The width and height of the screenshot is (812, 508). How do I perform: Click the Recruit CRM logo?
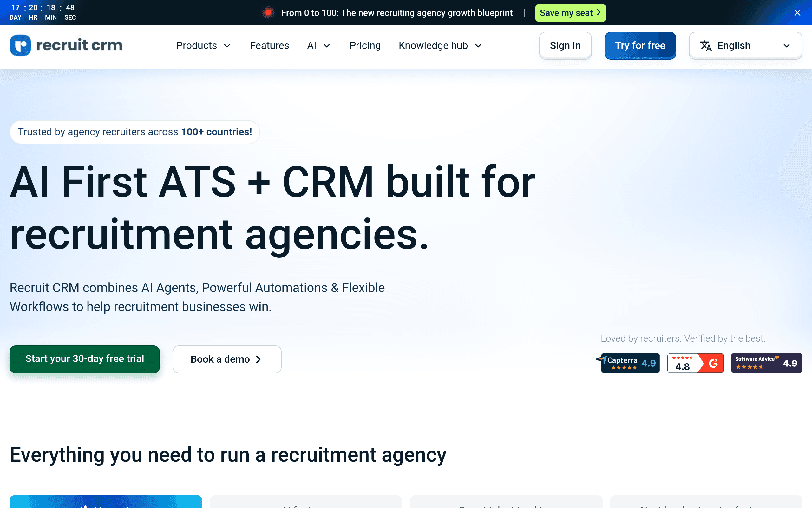click(66, 45)
